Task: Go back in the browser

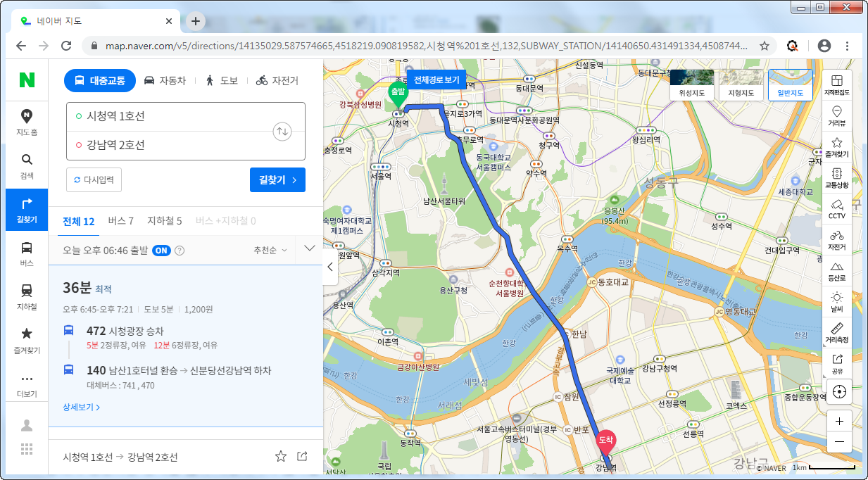Action: coord(21,46)
